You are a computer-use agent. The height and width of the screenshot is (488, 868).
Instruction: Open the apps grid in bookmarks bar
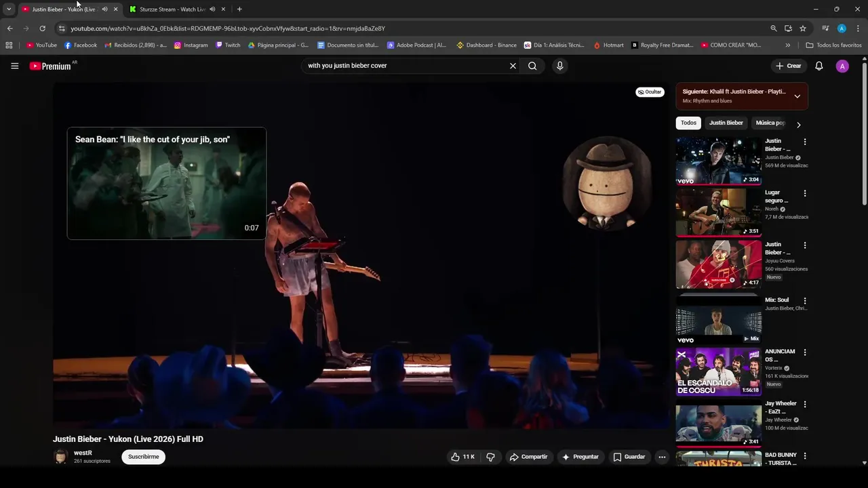[x=9, y=45]
